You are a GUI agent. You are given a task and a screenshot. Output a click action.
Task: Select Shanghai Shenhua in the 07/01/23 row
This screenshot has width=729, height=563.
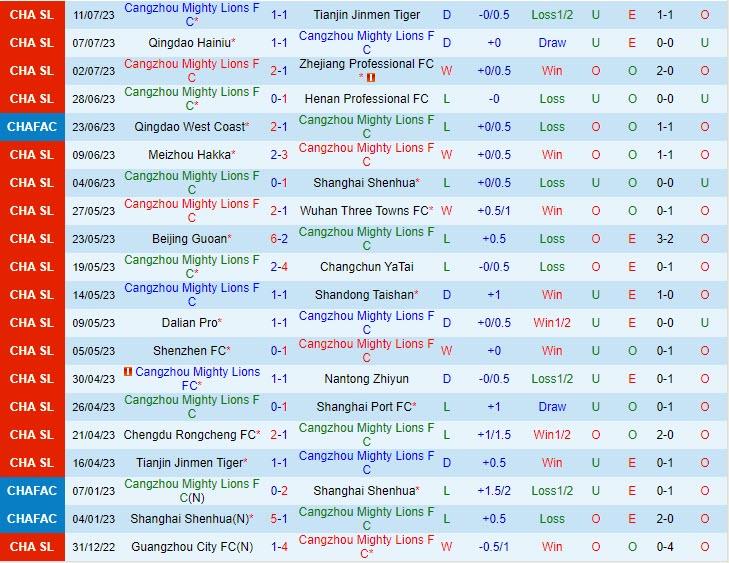tap(364, 491)
